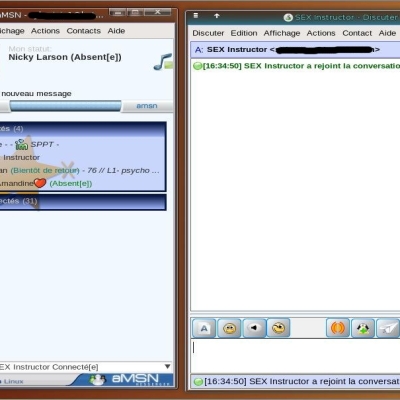
Task: Click into the chat message input field
Action: pos(295,355)
